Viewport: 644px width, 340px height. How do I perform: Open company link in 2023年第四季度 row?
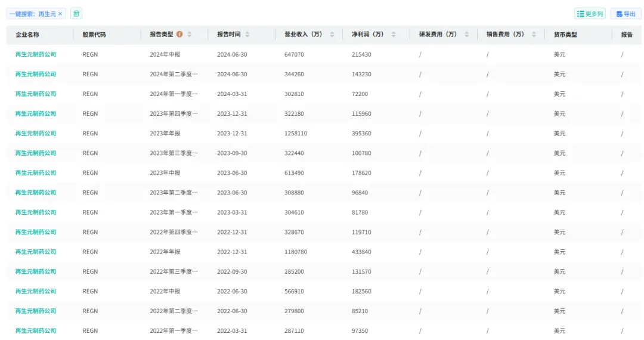coord(36,114)
